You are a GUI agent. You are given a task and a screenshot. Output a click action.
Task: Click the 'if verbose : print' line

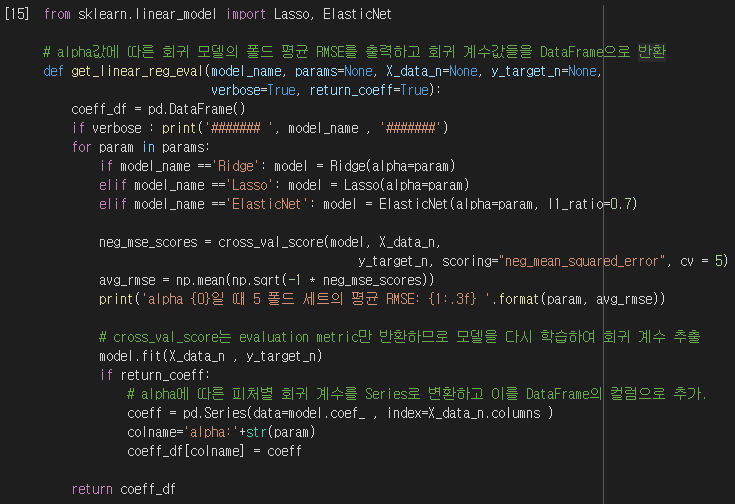point(260,128)
